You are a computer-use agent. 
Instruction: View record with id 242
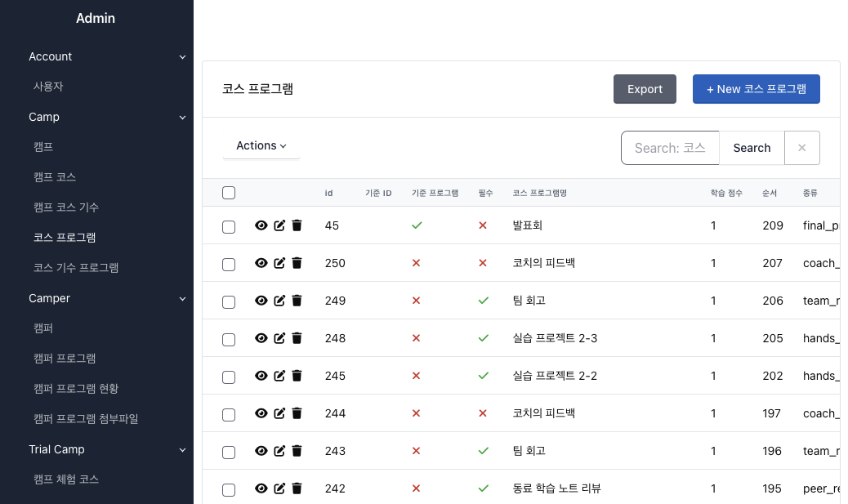[261, 488]
